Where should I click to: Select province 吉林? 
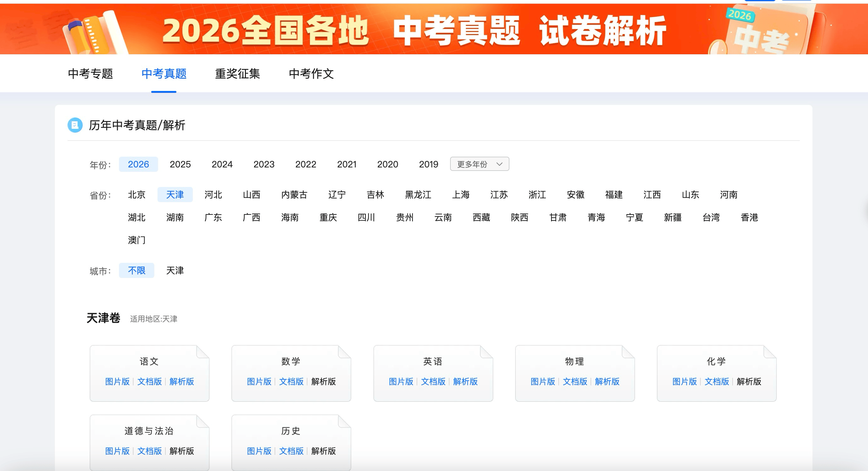click(375, 195)
